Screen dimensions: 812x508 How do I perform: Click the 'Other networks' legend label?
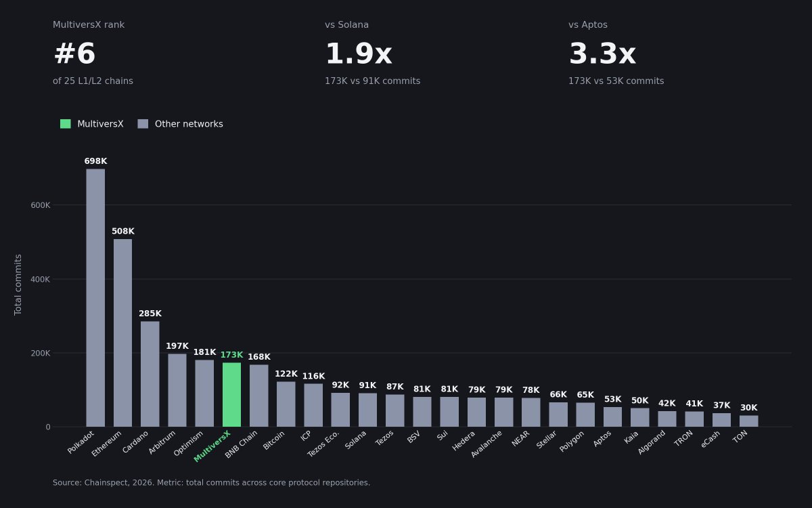point(189,124)
